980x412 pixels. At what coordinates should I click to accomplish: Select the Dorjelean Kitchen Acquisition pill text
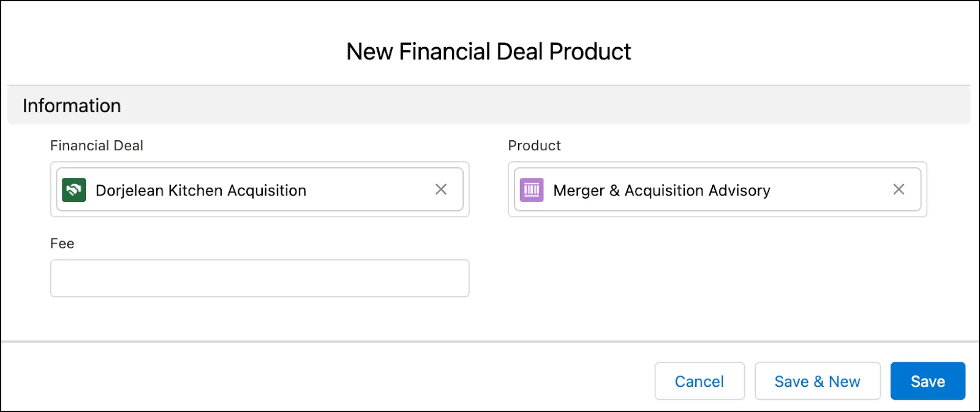click(201, 191)
